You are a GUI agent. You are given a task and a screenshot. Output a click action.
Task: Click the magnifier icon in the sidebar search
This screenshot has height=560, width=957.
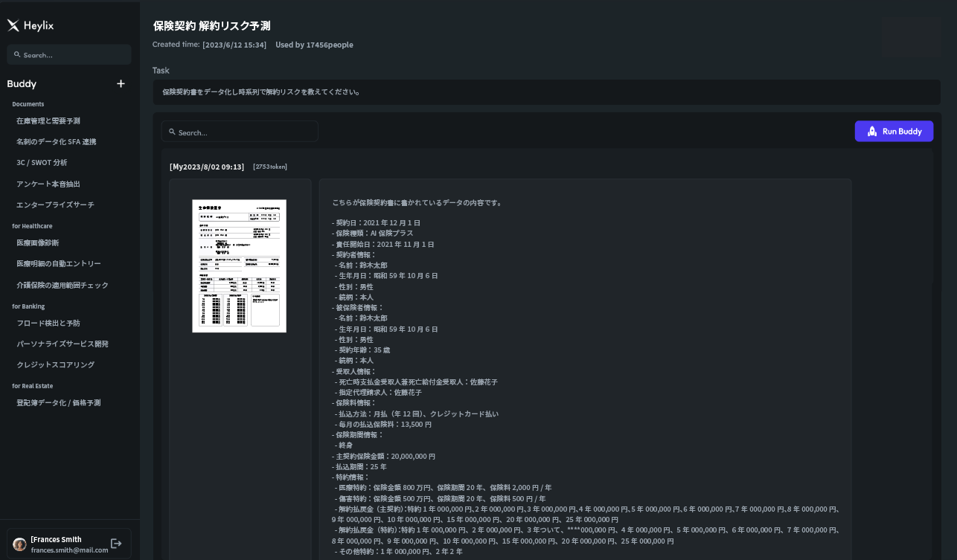click(17, 54)
